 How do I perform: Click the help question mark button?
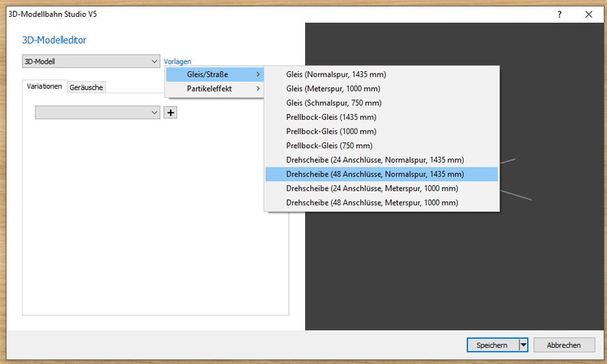[x=559, y=15]
